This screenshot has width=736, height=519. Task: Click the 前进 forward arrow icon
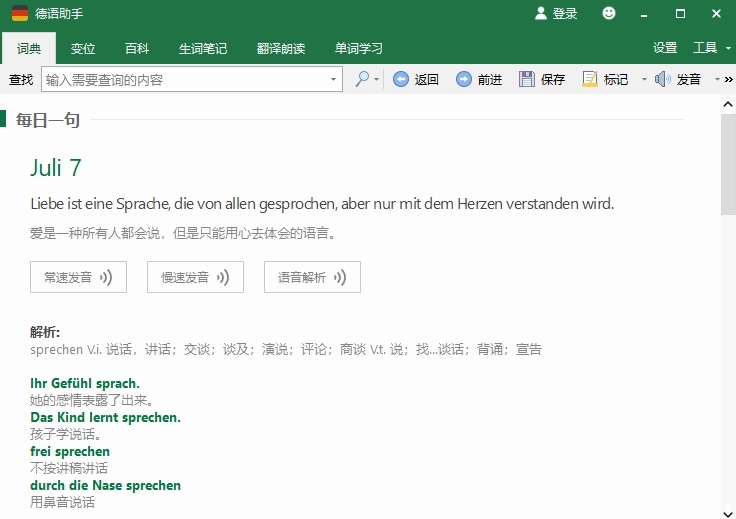tap(464, 79)
